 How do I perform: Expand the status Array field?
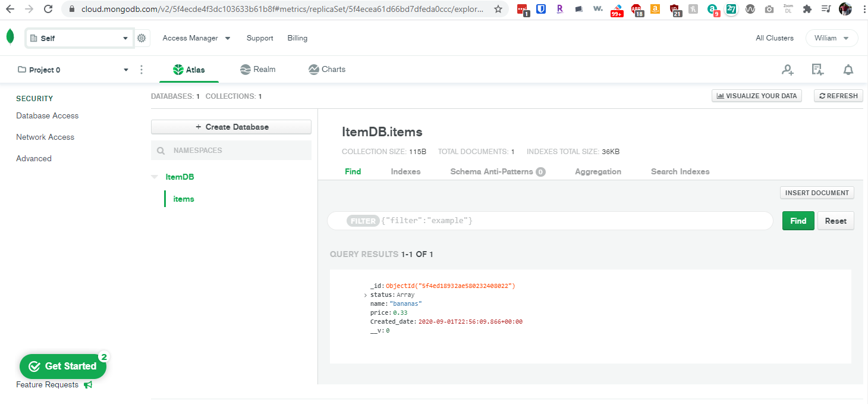pos(365,295)
